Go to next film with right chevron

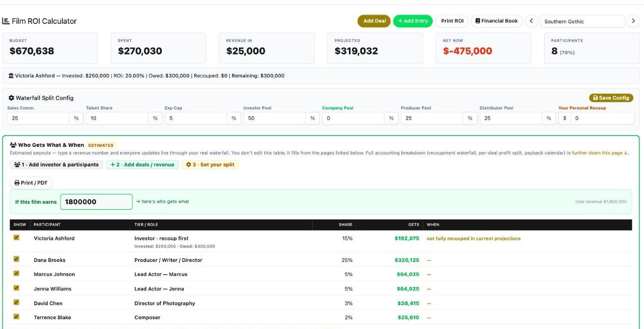(633, 21)
